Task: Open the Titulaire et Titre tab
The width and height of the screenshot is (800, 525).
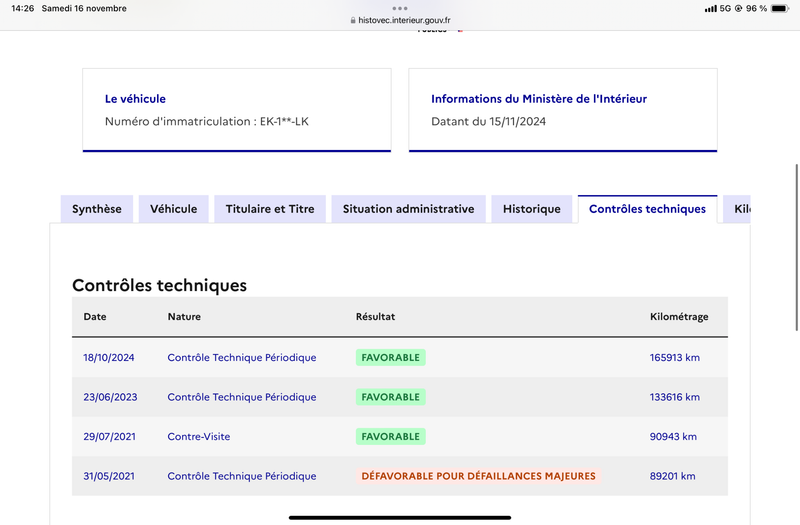Action: click(270, 209)
